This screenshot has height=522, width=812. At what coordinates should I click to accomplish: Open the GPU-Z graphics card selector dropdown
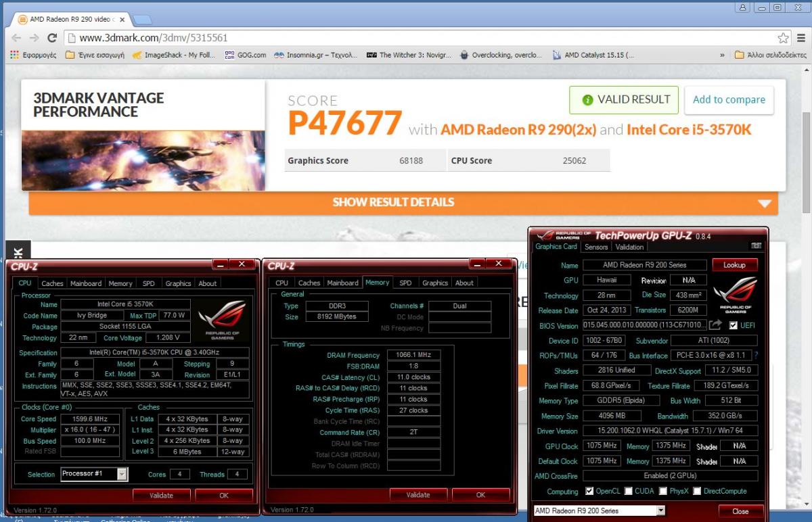(660, 511)
